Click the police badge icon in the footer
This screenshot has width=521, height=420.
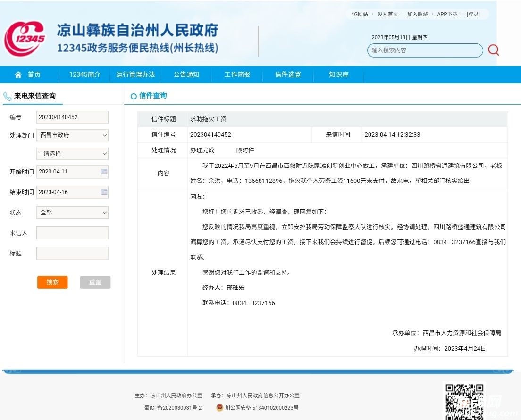coord(219,408)
